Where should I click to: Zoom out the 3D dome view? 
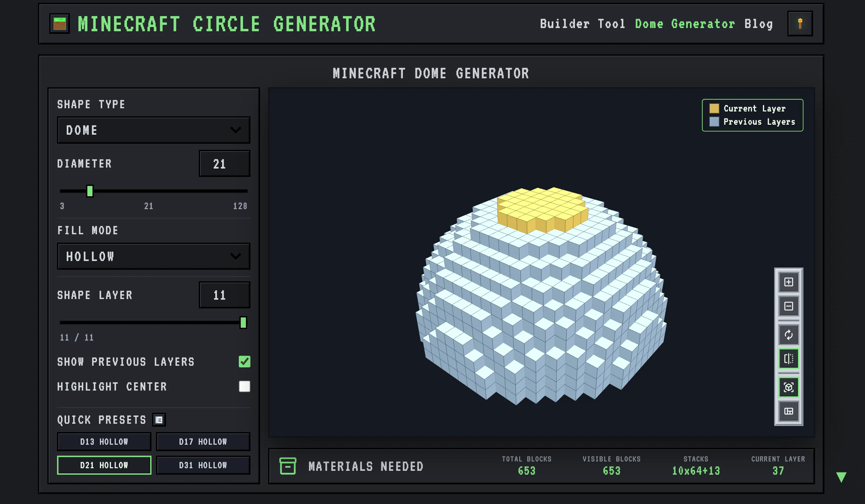[x=788, y=306]
